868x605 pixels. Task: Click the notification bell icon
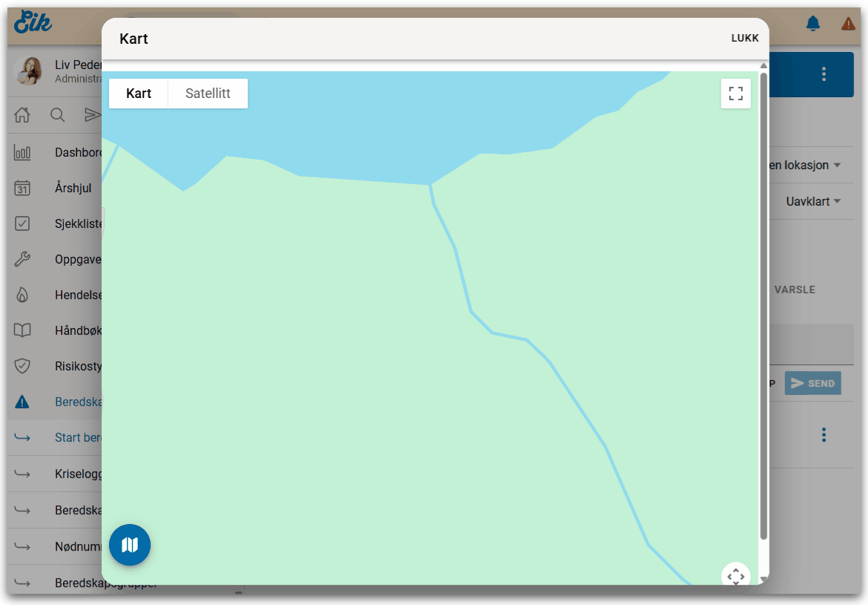[x=813, y=24]
